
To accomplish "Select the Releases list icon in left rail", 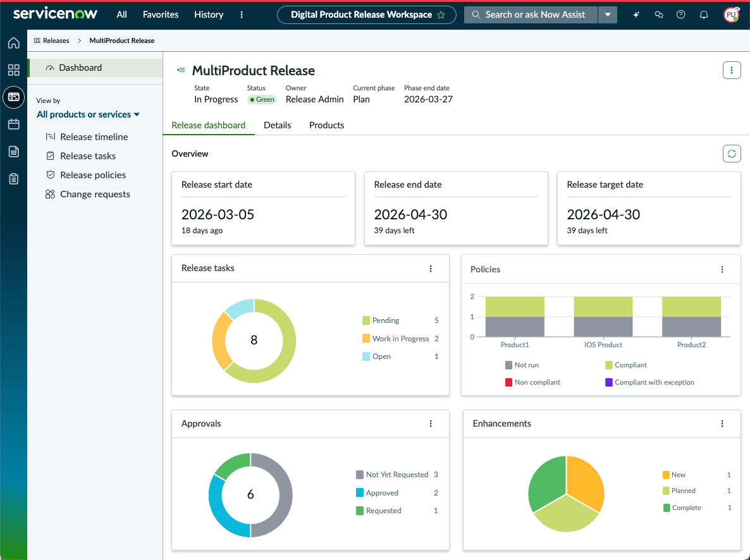I will click(x=13, y=97).
